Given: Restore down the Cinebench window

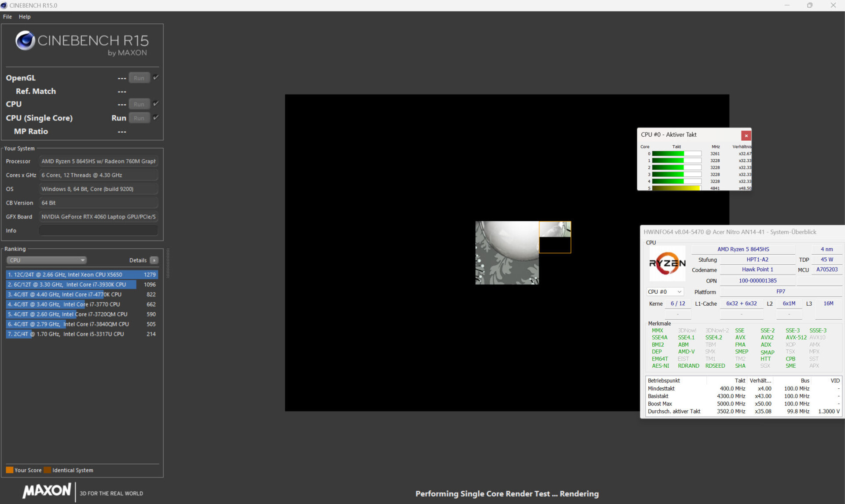Looking at the screenshot, I should (810, 5).
